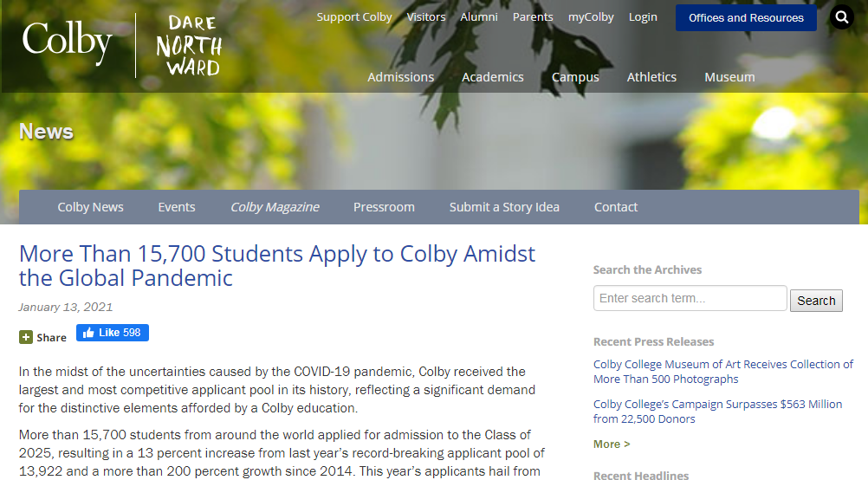Click the Dare Northward logo

tap(189, 45)
